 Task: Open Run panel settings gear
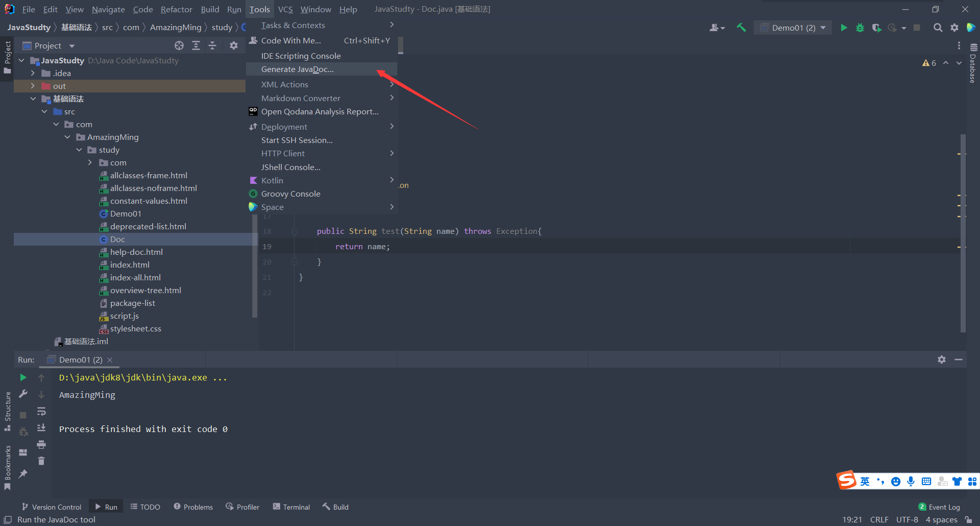[942, 360]
